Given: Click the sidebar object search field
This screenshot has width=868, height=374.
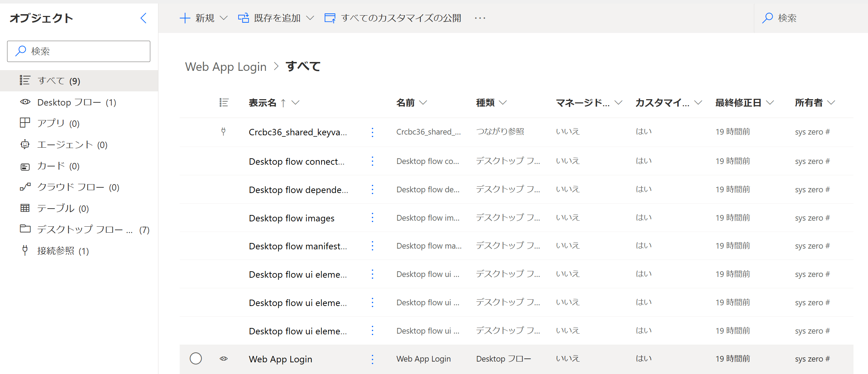Looking at the screenshot, I should click(79, 51).
